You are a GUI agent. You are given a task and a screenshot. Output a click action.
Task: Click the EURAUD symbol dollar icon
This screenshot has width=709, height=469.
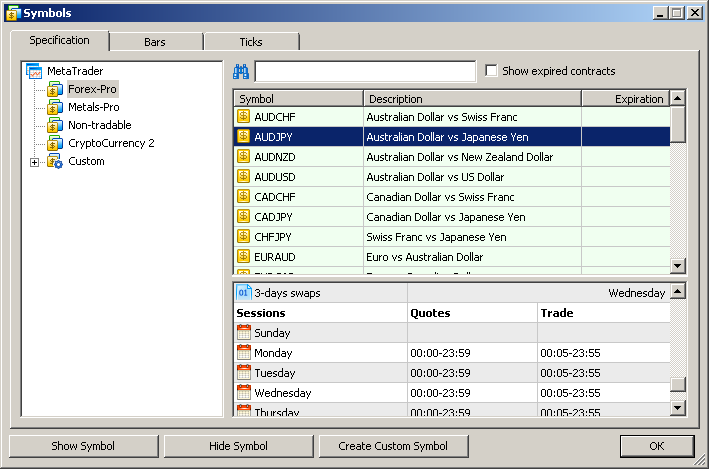[x=244, y=256]
